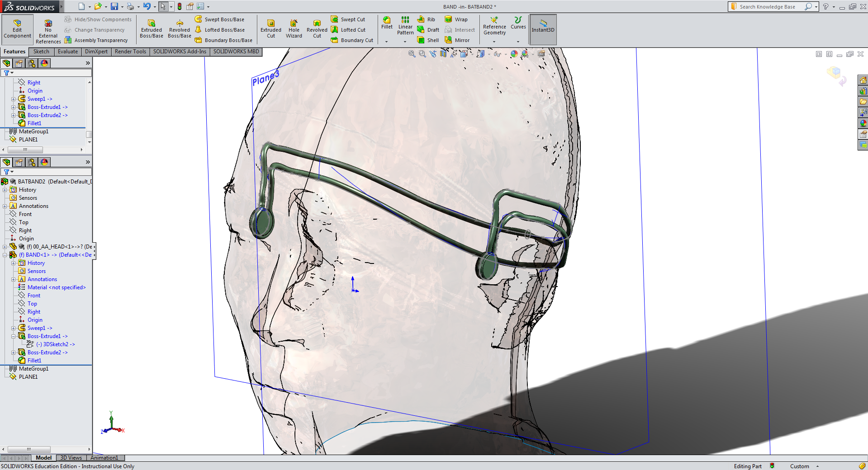Select the Revolved Boss/Base tool
The height and width of the screenshot is (470, 868).
tap(180, 29)
